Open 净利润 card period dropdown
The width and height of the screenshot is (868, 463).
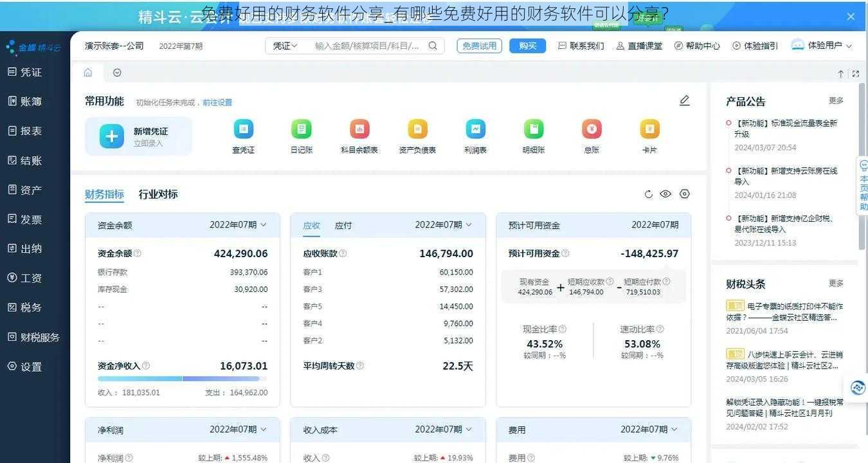(238, 429)
